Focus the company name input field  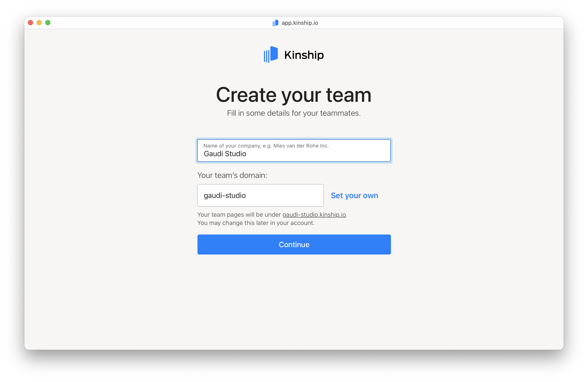(294, 151)
